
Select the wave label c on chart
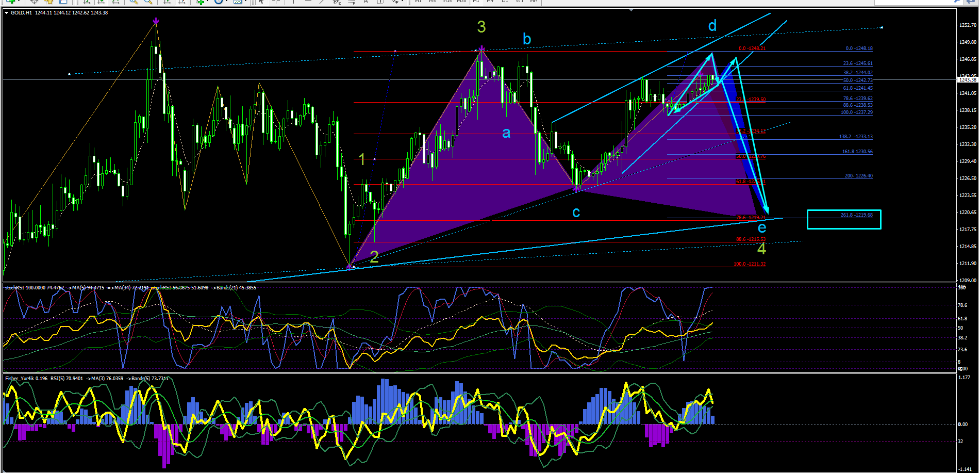(x=576, y=212)
